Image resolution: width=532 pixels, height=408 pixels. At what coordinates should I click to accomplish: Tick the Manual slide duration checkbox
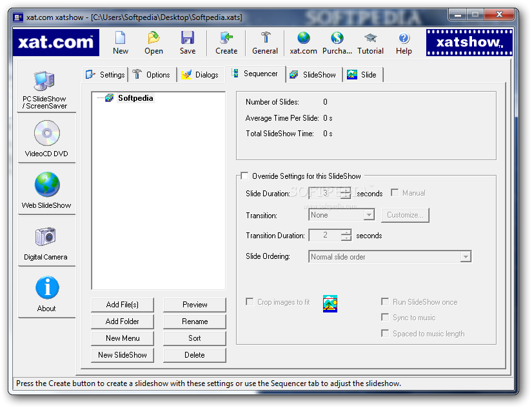[x=395, y=192]
